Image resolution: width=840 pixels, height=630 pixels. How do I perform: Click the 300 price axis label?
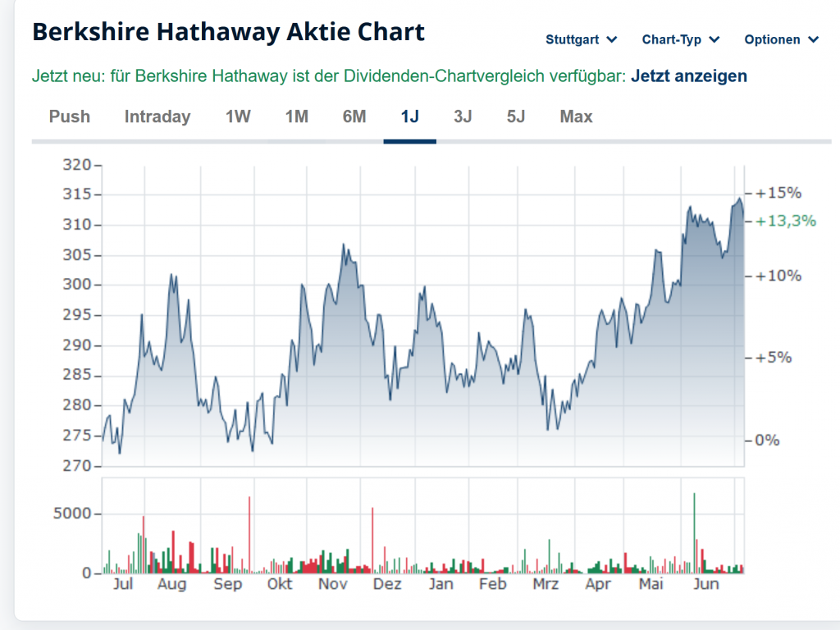click(x=77, y=285)
